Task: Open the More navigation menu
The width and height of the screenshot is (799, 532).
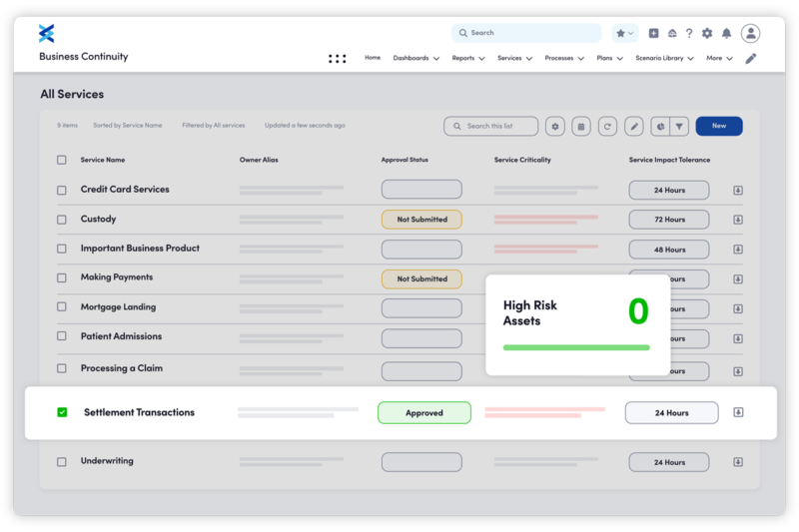Action: pyautogui.click(x=719, y=58)
